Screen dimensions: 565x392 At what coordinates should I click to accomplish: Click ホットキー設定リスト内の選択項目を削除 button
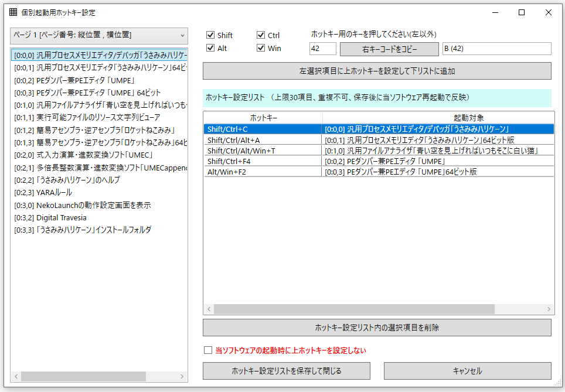[x=377, y=328]
